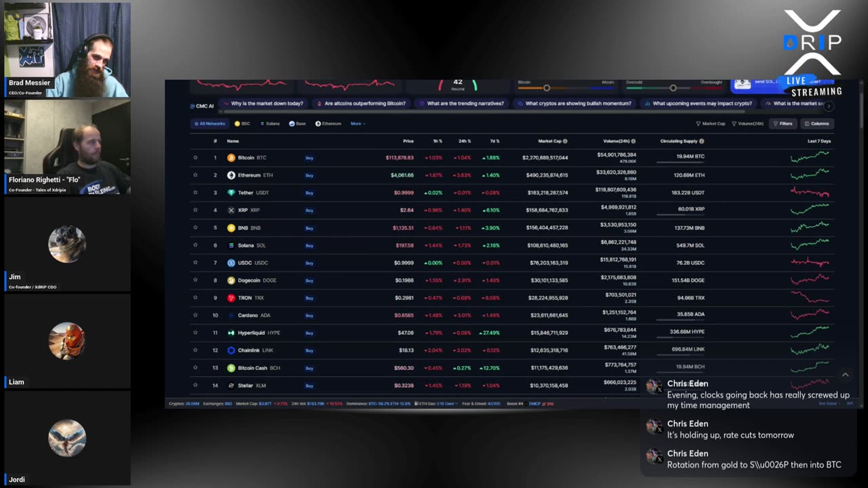Click Brad Messier's webcam tile
Viewport: 868px width, 488px height.
67,49
